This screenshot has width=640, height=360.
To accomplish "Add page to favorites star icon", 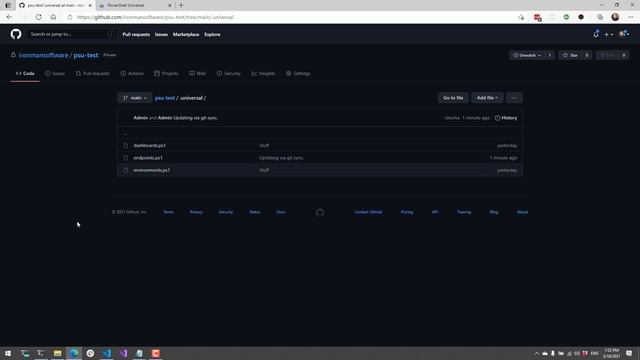I will (x=521, y=17).
